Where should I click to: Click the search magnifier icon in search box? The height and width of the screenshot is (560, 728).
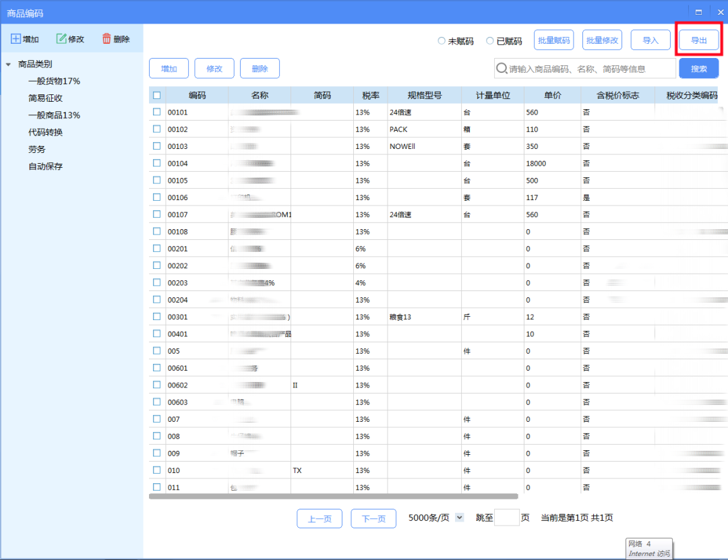pyautogui.click(x=502, y=69)
